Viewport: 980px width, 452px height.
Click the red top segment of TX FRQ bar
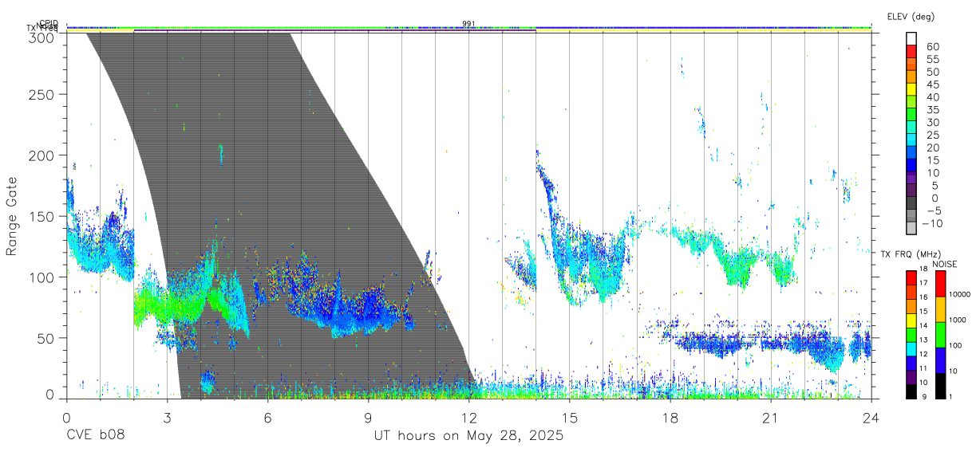pos(911,277)
